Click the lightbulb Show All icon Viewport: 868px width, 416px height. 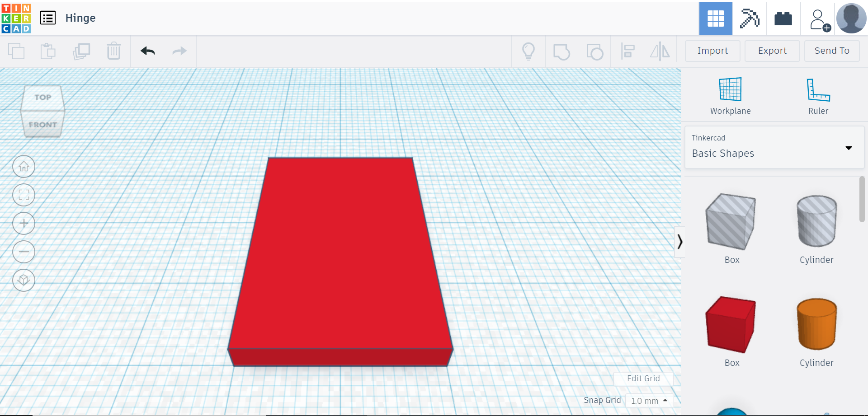pyautogui.click(x=529, y=51)
